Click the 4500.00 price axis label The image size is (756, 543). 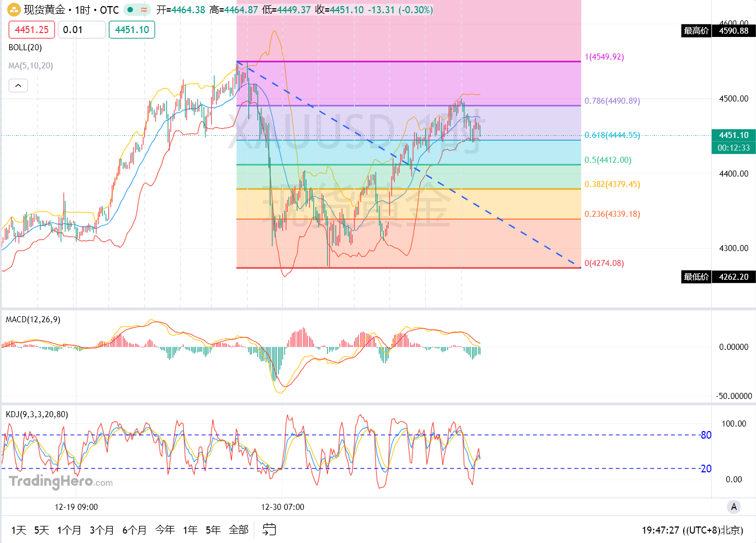[x=733, y=99]
